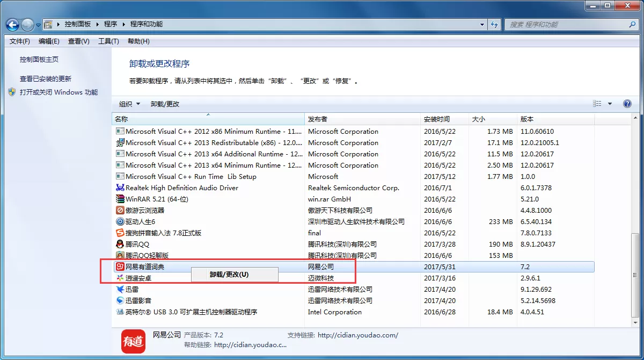Click the 腾讯QQ penguin icon
Image resolution: width=644 pixels, height=360 pixels.
[x=120, y=244]
